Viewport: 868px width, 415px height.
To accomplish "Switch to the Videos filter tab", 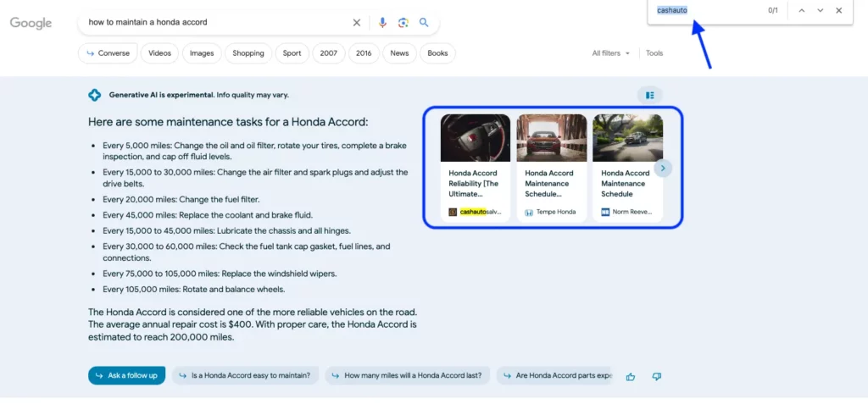I will [x=159, y=53].
